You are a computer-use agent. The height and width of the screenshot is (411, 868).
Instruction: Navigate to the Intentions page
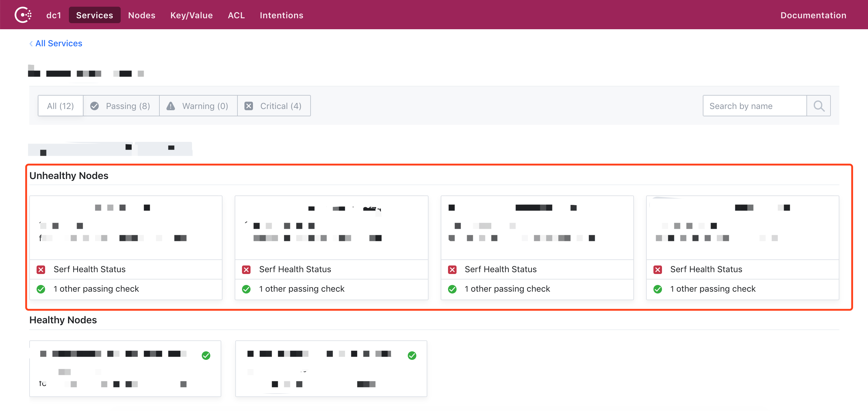[281, 15]
